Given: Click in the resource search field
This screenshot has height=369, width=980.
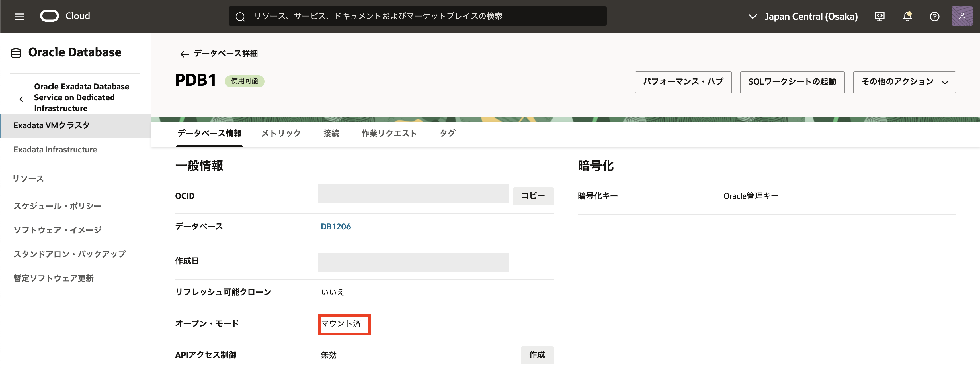Looking at the screenshot, I should tap(417, 16).
